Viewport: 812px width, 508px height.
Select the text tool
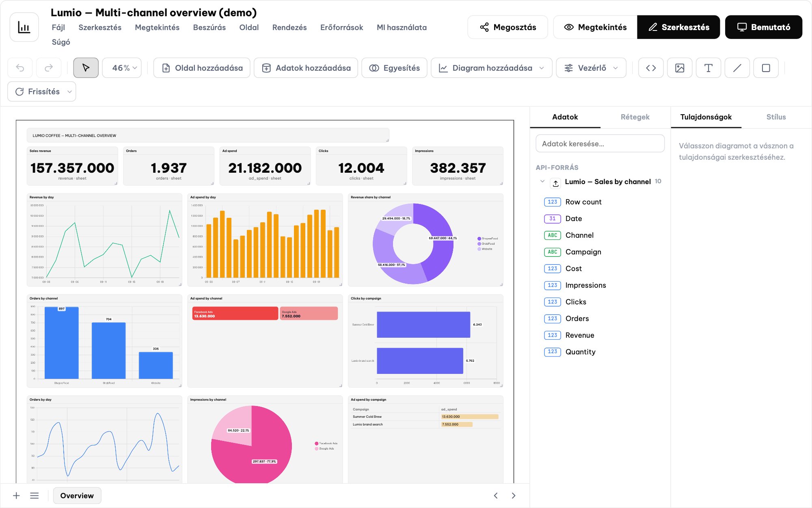[x=708, y=68]
